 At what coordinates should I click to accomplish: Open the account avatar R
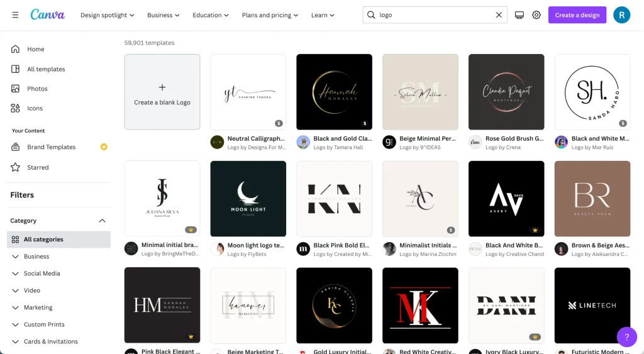621,15
